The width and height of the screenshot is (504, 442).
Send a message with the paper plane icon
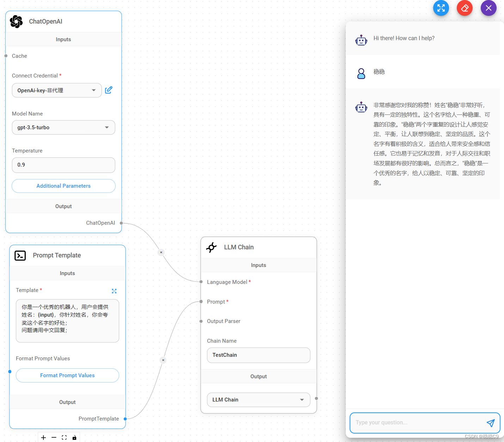[491, 423]
